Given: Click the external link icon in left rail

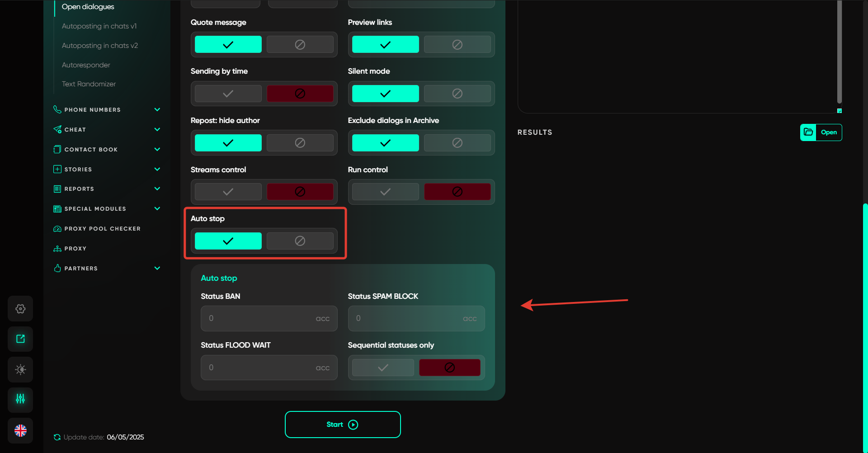Looking at the screenshot, I should tap(20, 339).
